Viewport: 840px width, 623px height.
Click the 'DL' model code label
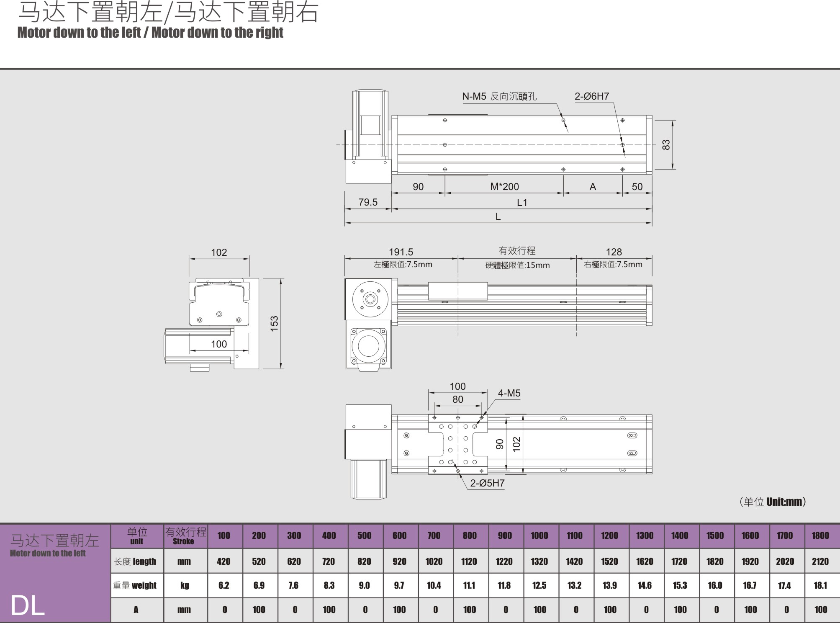pyautogui.click(x=28, y=605)
